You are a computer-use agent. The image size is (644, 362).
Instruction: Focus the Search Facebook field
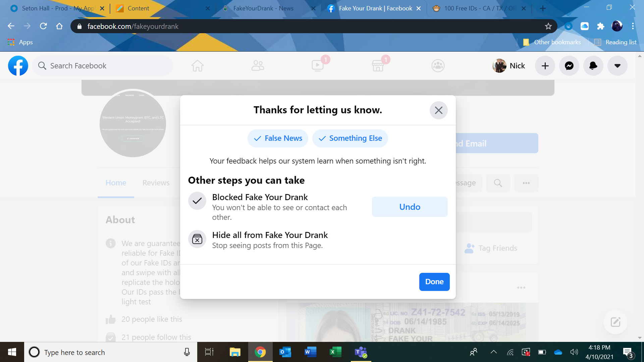click(103, 66)
